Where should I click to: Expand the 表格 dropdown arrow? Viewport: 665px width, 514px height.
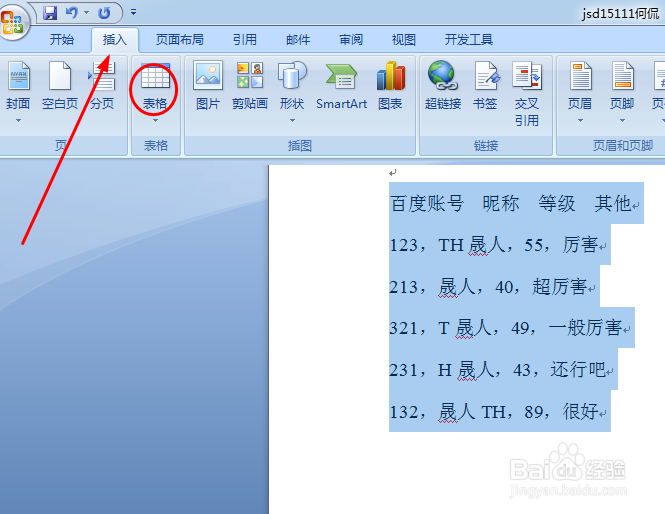tap(155, 120)
